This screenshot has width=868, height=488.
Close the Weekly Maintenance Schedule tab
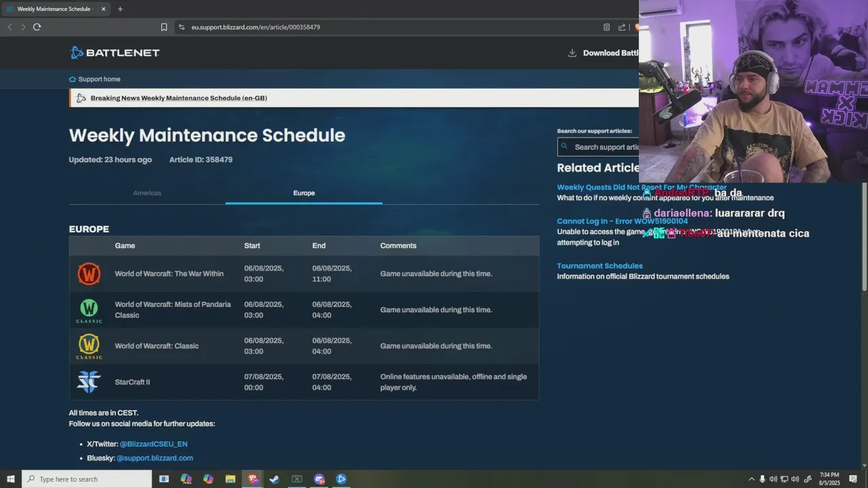[x=103, y=9]
